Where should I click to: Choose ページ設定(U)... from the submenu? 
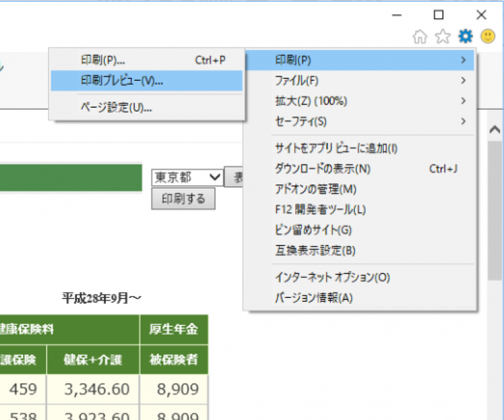pyautogui.click(x=146, y=108)
